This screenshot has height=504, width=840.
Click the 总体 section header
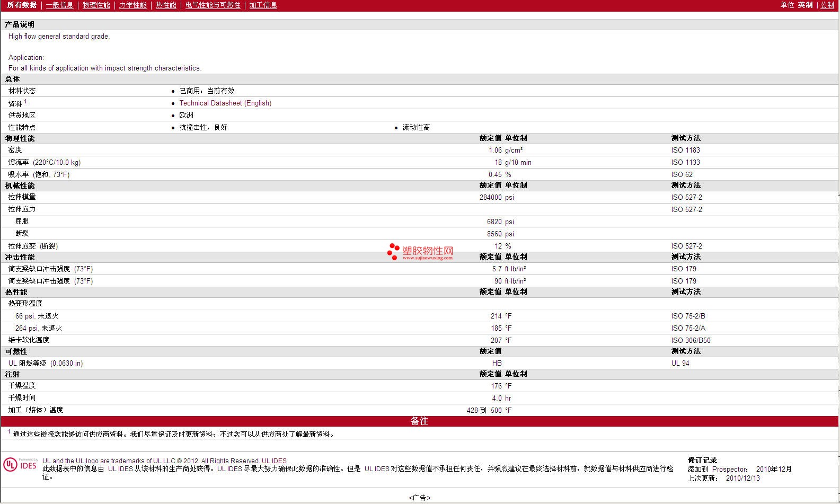tap(13, 79)
